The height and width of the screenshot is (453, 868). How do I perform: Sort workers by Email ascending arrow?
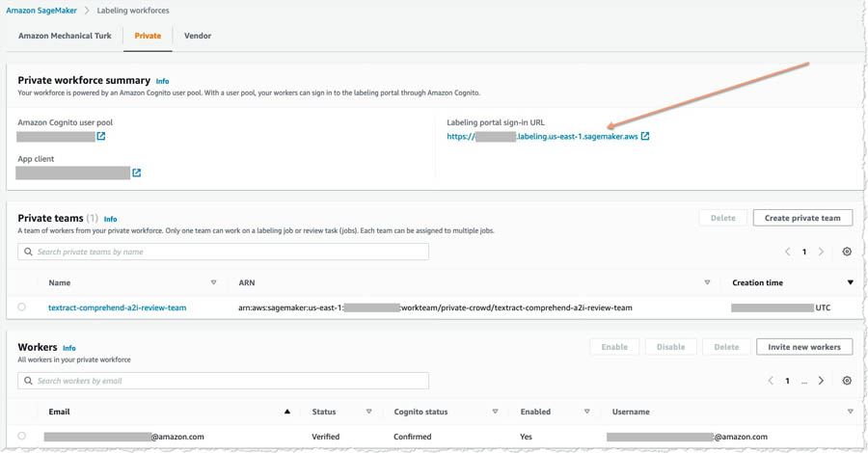click(287, 412)
